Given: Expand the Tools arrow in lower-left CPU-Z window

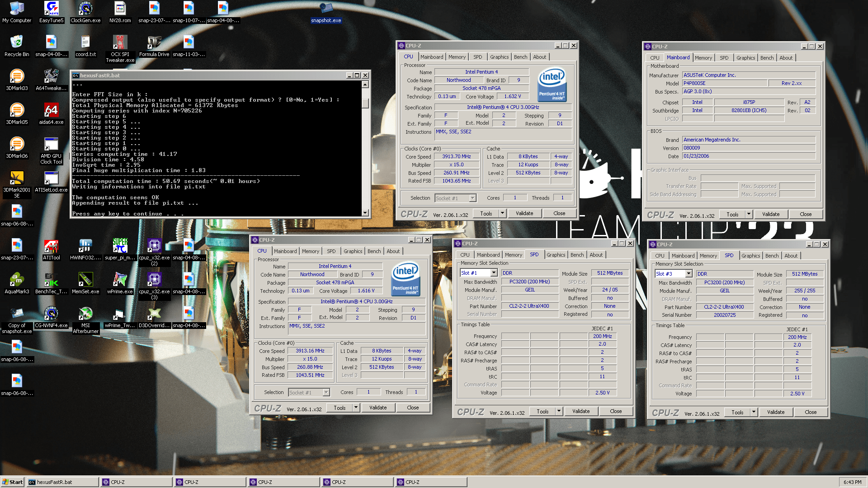Looking at the screenshot, I should (x=356, y=408).
